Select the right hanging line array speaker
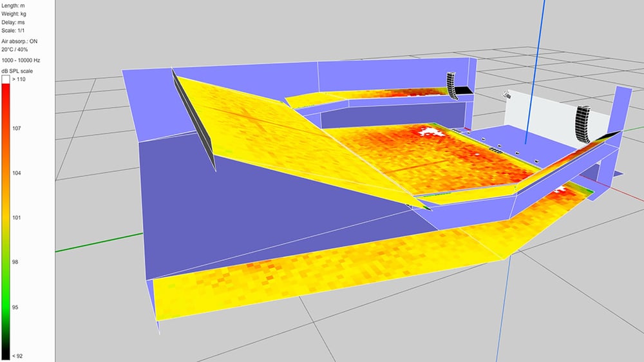644x362 pixels. tap(583, 124)
